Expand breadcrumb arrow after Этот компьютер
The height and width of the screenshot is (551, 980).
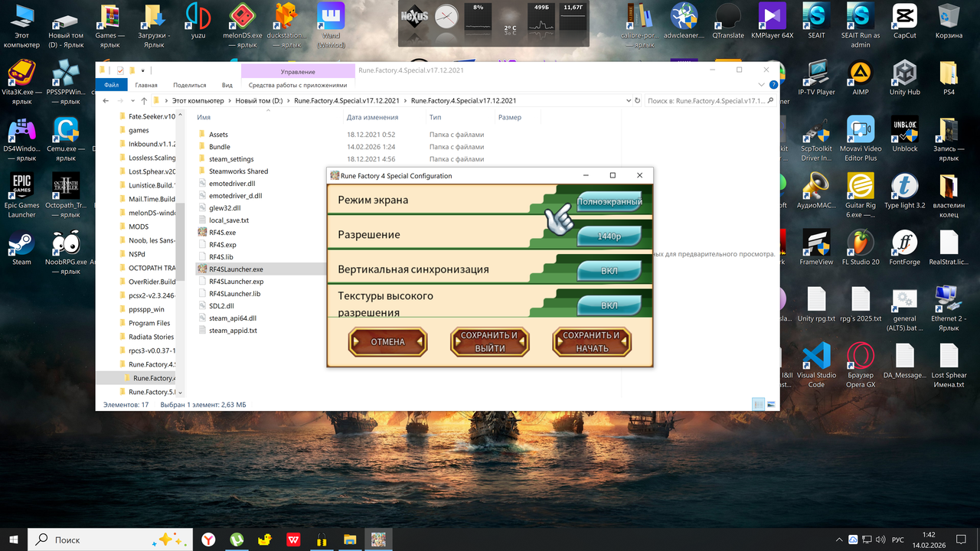[x=229, y=100]
